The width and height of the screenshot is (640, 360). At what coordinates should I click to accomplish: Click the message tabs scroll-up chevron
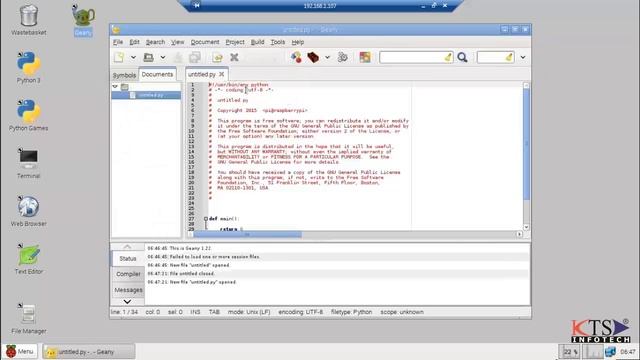[x=127, y=247]
